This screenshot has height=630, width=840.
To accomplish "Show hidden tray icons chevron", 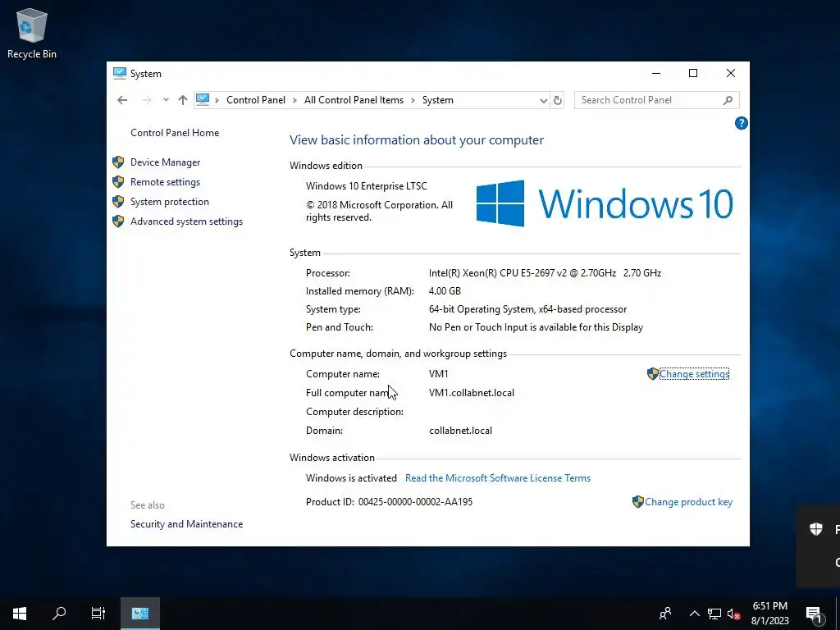I will click(x=694, y=614).
